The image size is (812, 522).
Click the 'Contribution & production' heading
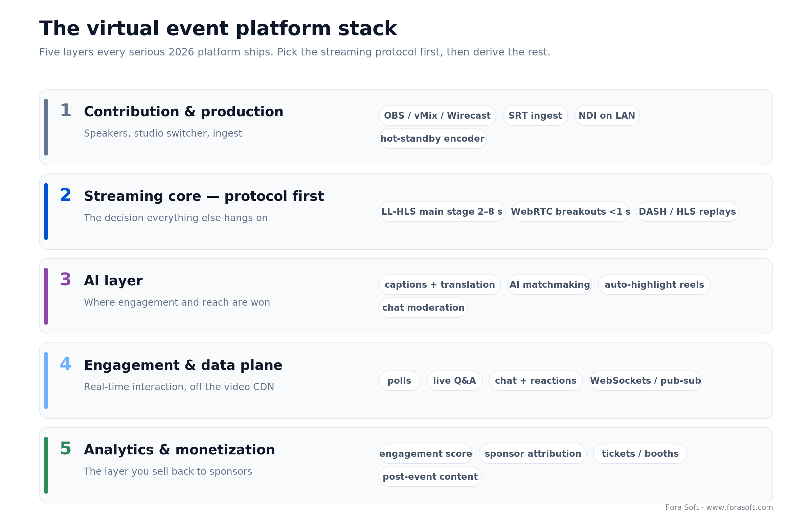tap(183, 112)
